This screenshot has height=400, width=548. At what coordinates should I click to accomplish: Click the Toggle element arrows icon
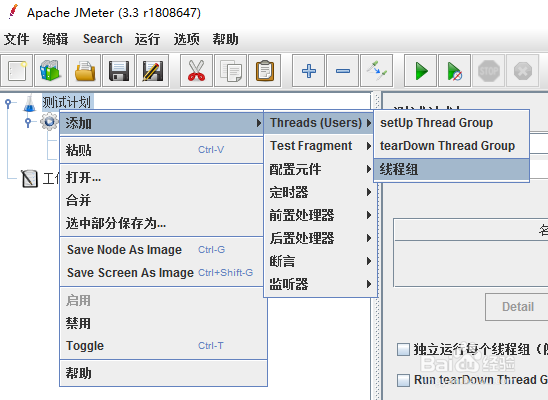376,71
